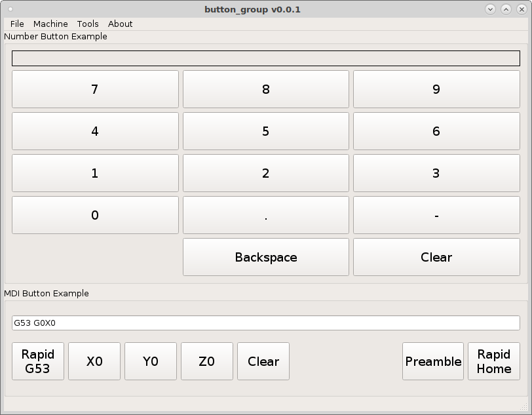Click the Rapid Home button
Image resolution: width=532 pixels, height=415 pixels.
[x=494, y=361]
